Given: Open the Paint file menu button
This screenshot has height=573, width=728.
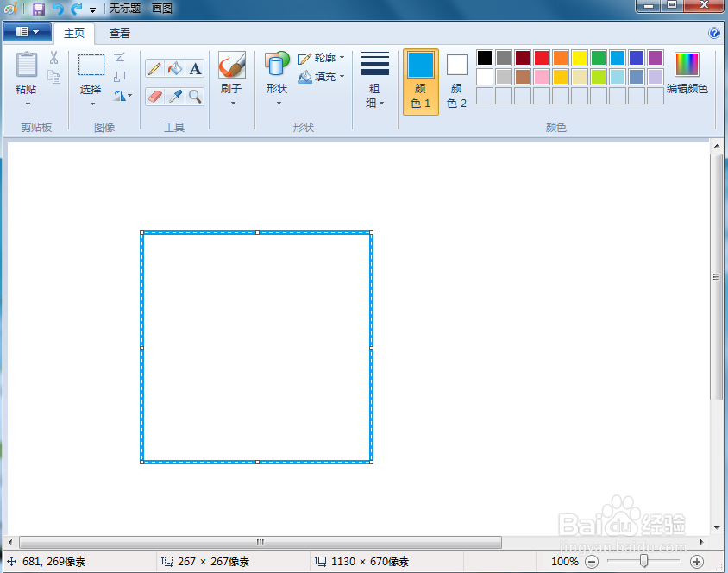Looking at the screenshot, I should [28, 32].
